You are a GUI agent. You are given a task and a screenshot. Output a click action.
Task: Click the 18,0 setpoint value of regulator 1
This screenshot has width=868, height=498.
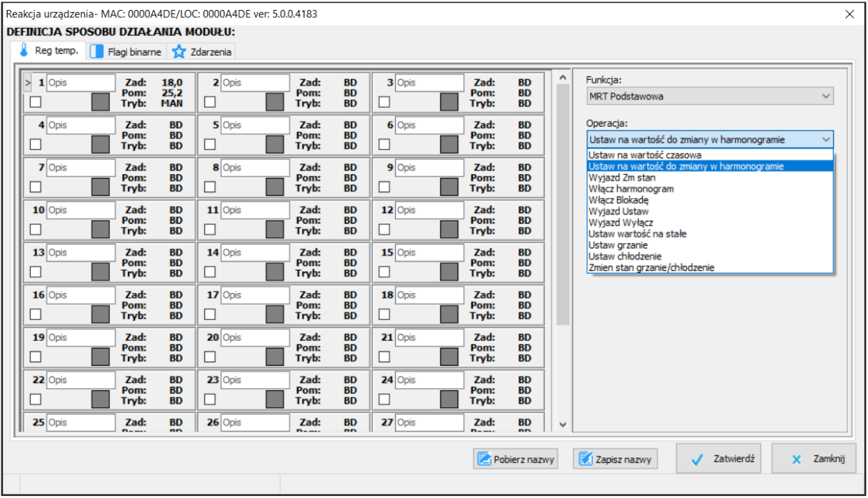[172, 83]
